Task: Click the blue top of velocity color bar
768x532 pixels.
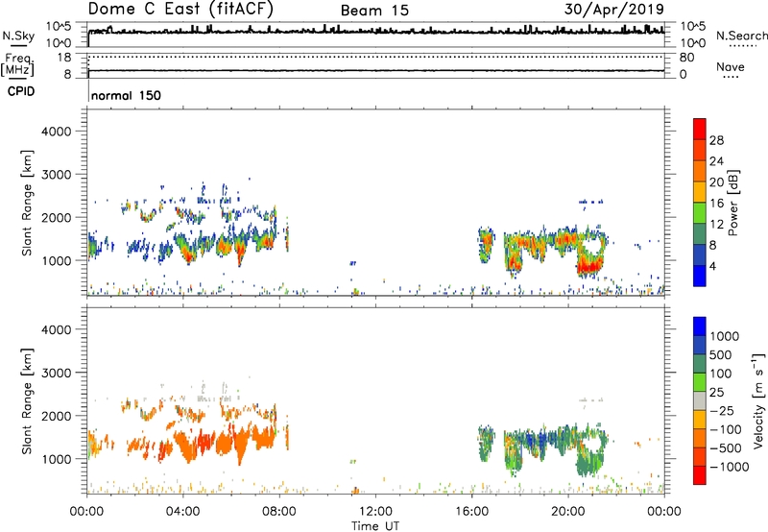Action: (x=700, y=326)
